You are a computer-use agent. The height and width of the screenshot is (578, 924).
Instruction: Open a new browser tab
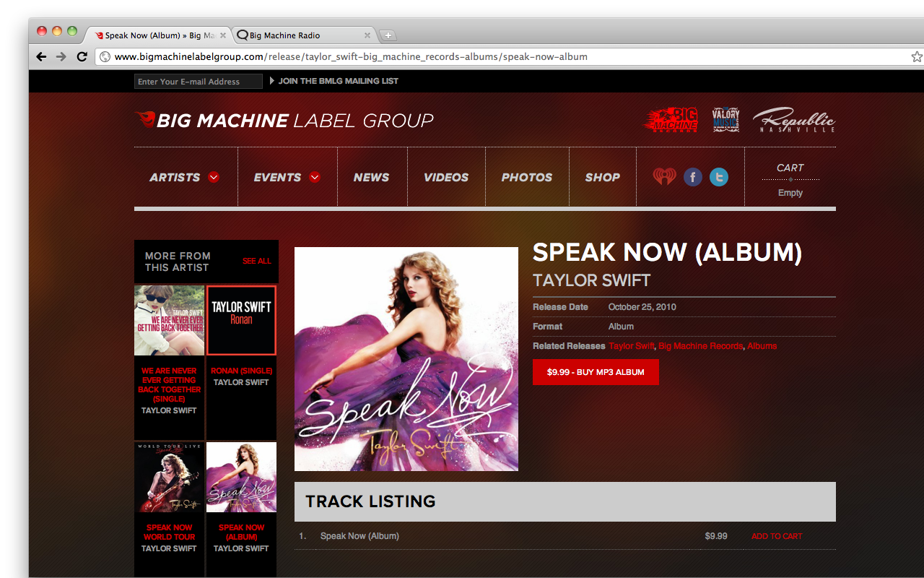(x=388, y=35)
